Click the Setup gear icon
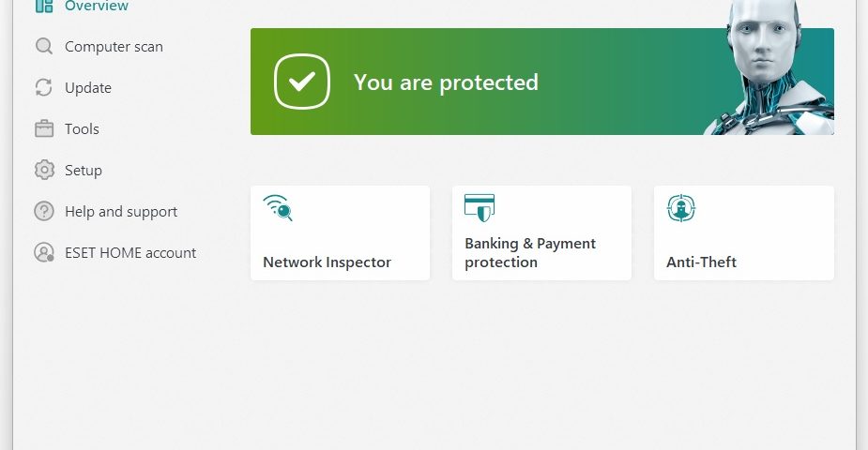 tap(43, 171)
